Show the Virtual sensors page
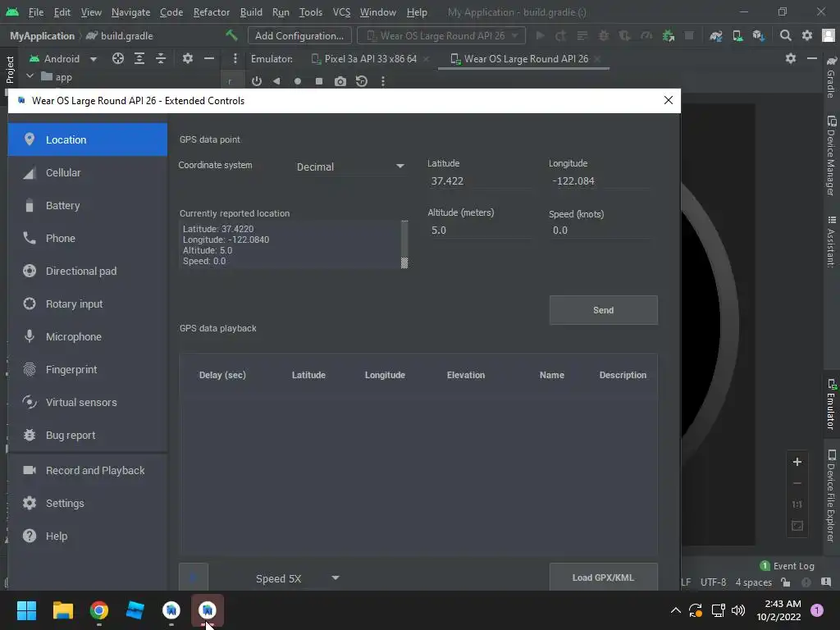The image size is (840, 630). (x=87, y=402)
